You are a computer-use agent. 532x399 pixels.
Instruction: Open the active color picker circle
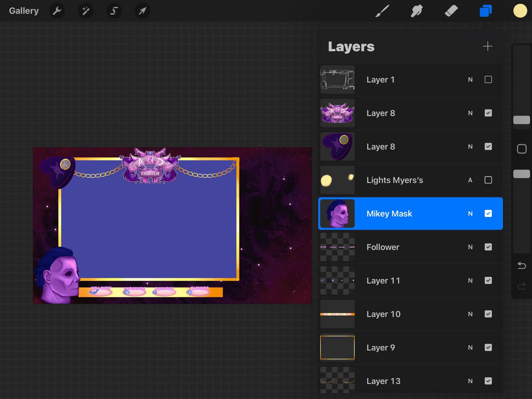[x=520, y=11]
